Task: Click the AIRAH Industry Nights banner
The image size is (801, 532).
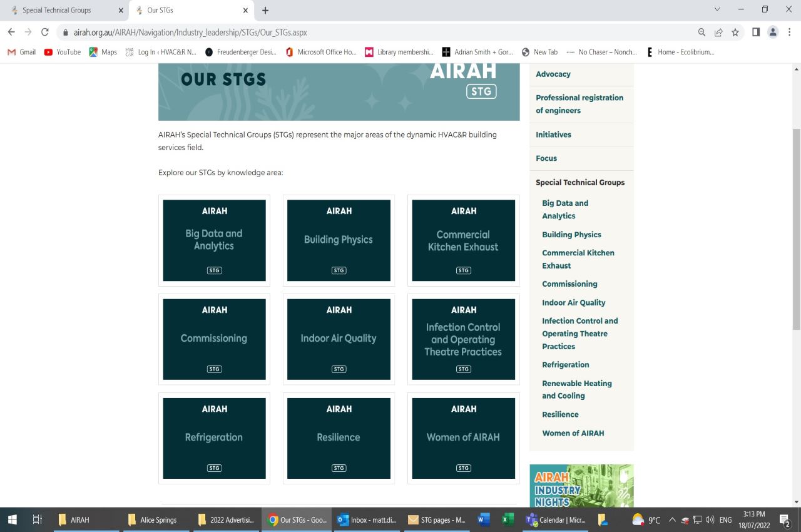Action: click(x=581, y=486)
